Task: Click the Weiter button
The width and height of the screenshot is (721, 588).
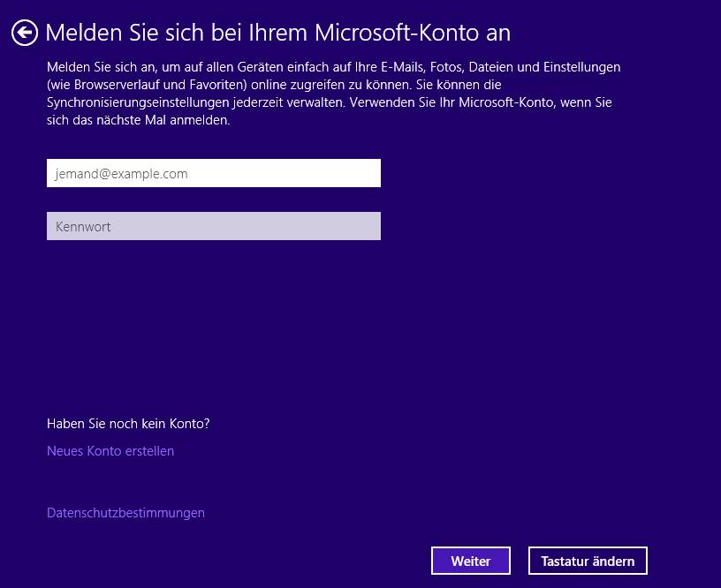Action: [x=470, y=561]
